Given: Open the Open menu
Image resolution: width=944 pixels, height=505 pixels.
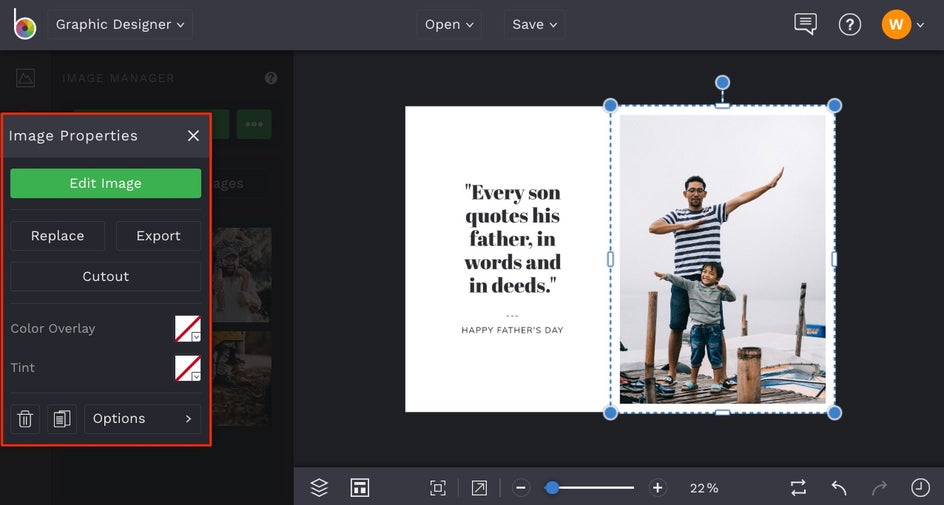Looking at the screenshot, I should point(448,25).
